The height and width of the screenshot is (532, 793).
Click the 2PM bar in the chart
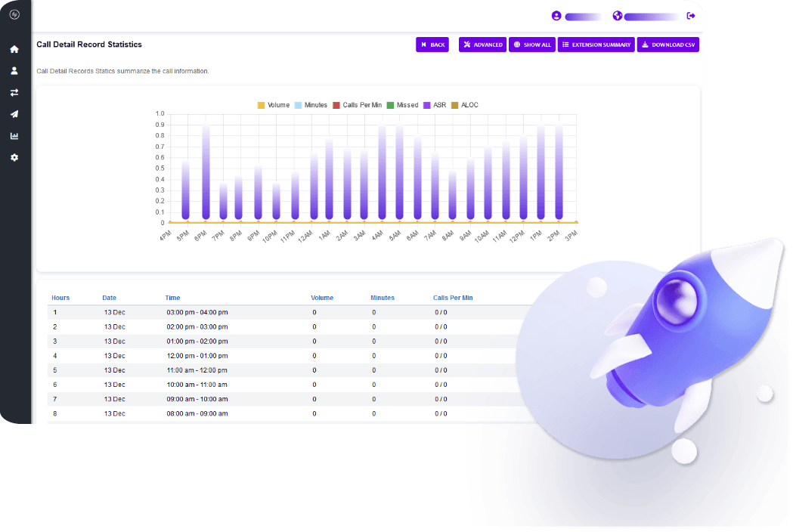tap(559, 172)
